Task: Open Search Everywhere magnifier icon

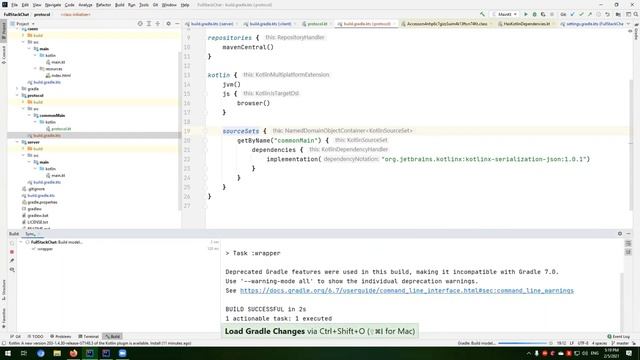Action: [x=636, y=14]
